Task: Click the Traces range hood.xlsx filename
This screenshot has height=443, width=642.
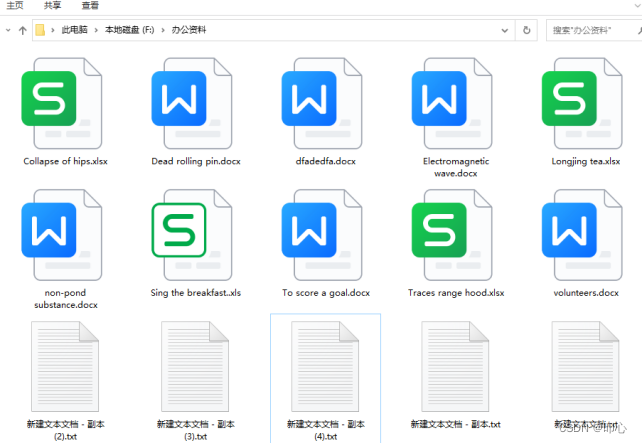Action: click(456, 293)
